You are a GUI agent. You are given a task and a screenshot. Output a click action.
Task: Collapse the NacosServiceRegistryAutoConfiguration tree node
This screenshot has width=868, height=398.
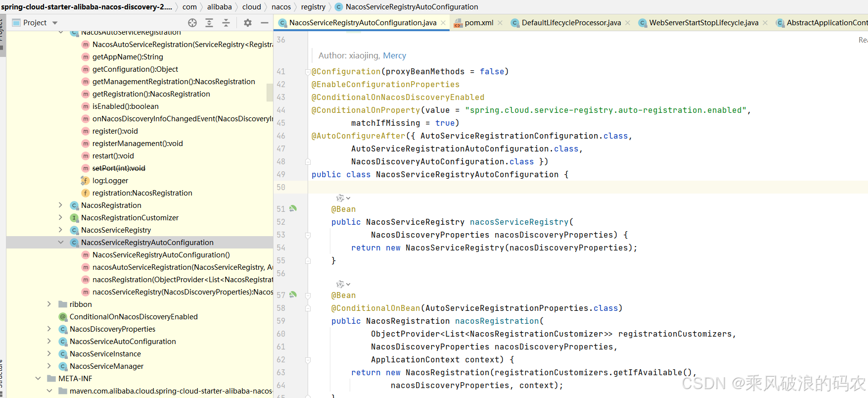coord(61,242)
